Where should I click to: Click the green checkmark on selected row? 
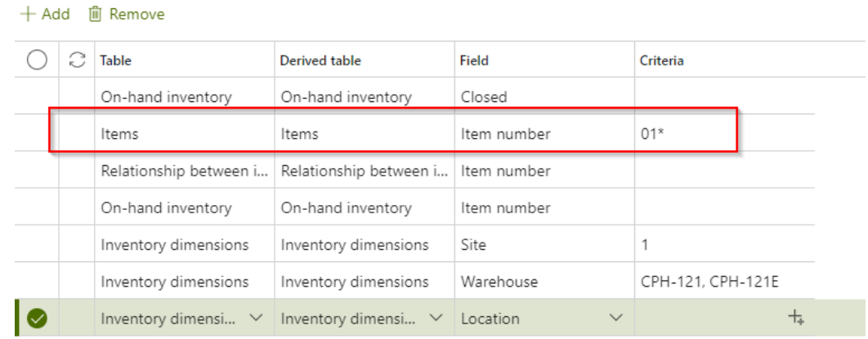coord(37,319)
